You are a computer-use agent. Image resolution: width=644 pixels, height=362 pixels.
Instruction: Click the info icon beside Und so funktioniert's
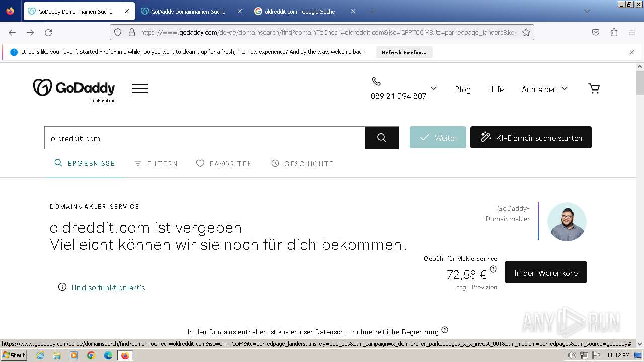62,287
